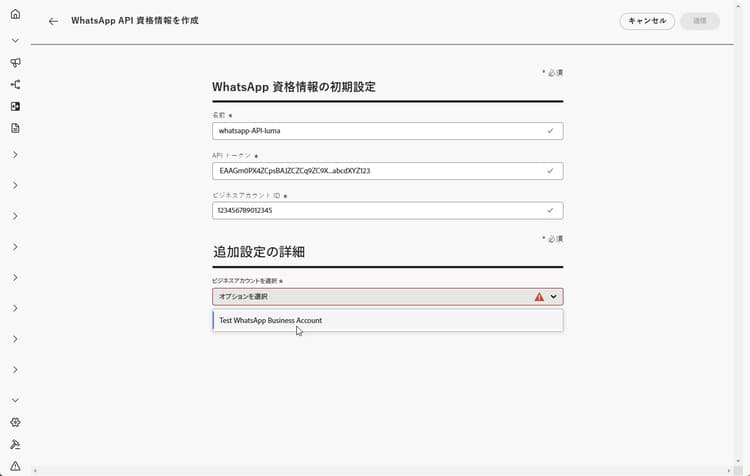Click the horizontal scrollbar at window bottom

coord(382,471)
